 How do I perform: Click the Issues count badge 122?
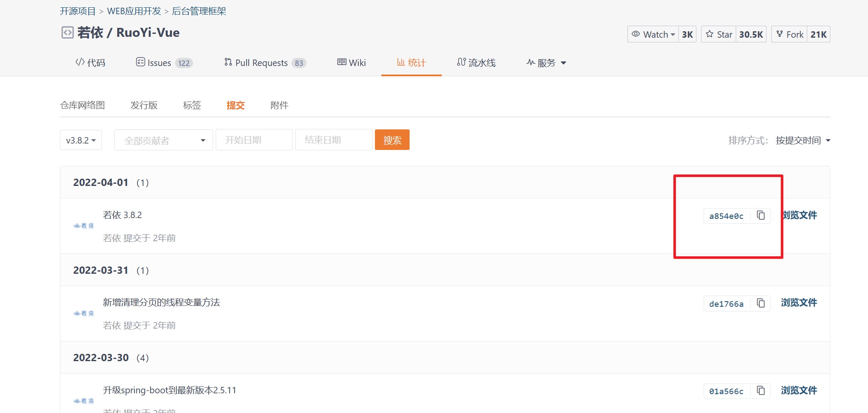coord(184,63)
